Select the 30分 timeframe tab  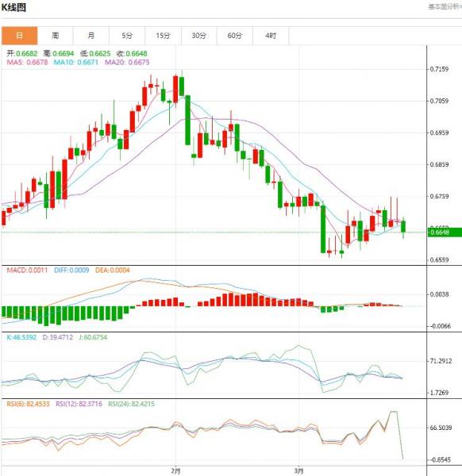tap(199, 36)
